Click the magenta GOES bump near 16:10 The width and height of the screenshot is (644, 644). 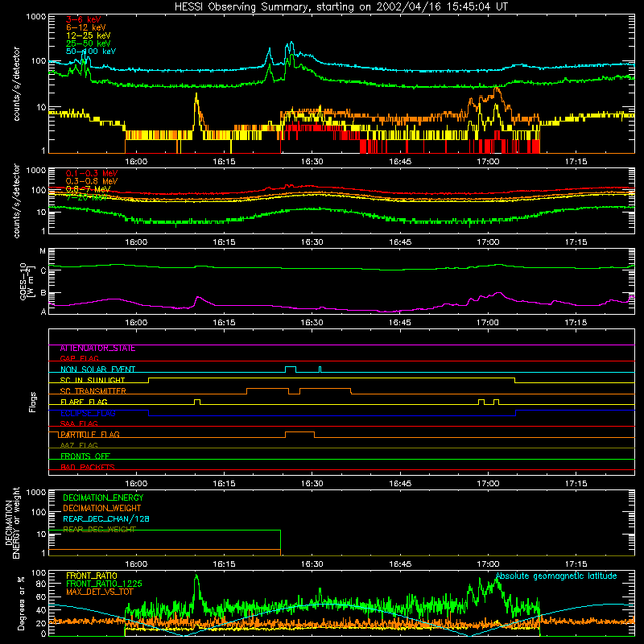point(198,298)
